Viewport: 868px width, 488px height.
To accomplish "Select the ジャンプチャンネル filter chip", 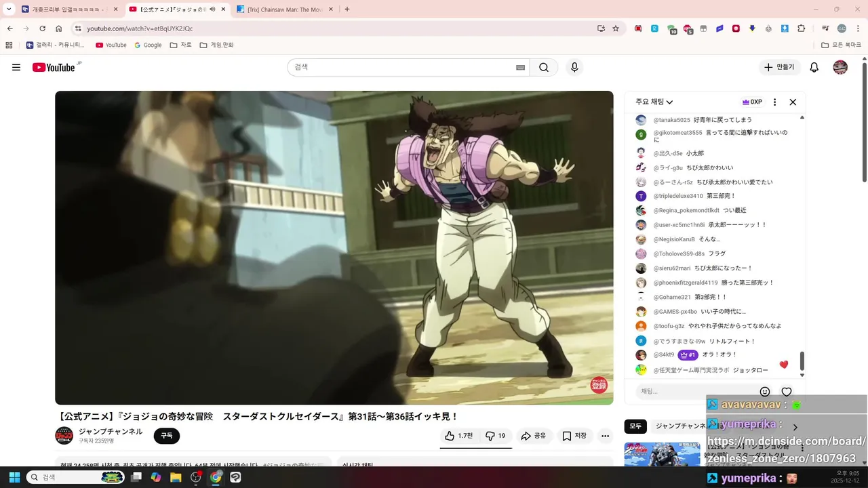I will pos(681,426).
